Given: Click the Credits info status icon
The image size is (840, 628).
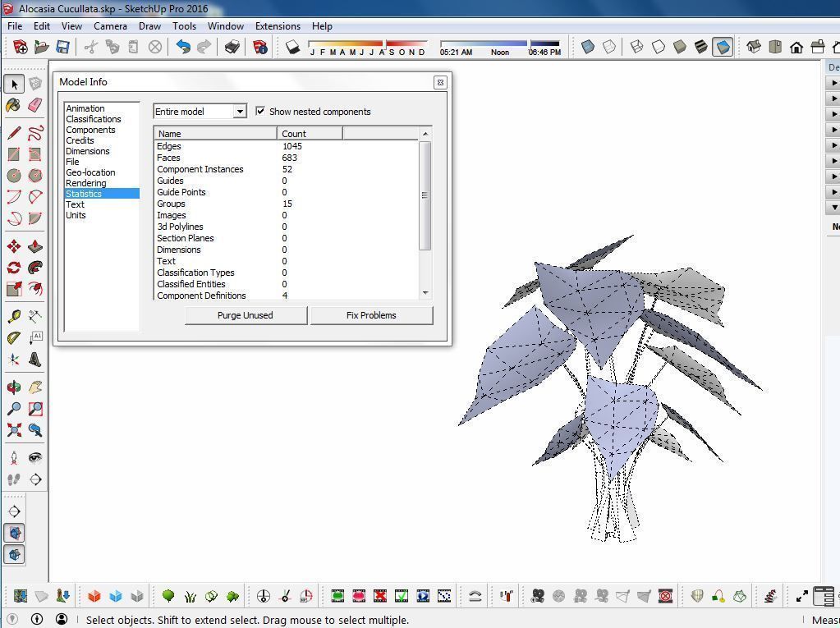Looking at the screenshot, I should pos(37,619).
